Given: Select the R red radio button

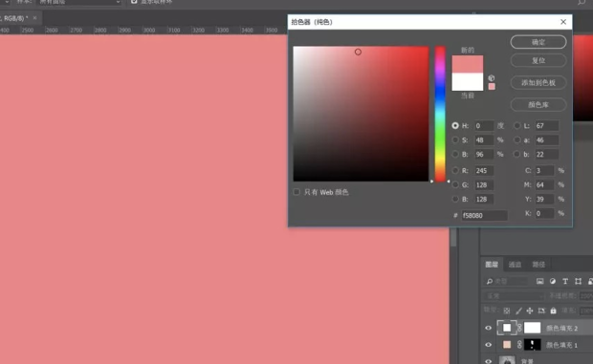Looking at the screenshot, I should tap(455, 171).
